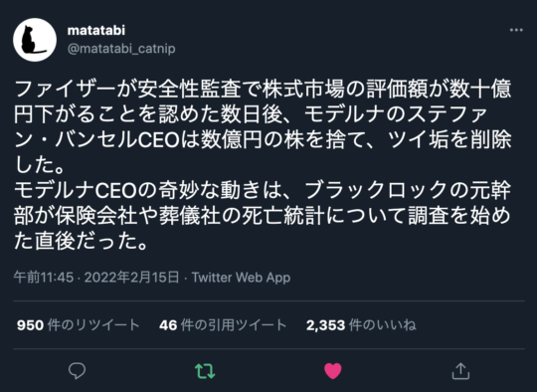Viewport: 537px width, 392px height.
Task: View the 2,353 件のいいね list
Action: (x=361, y=324)
